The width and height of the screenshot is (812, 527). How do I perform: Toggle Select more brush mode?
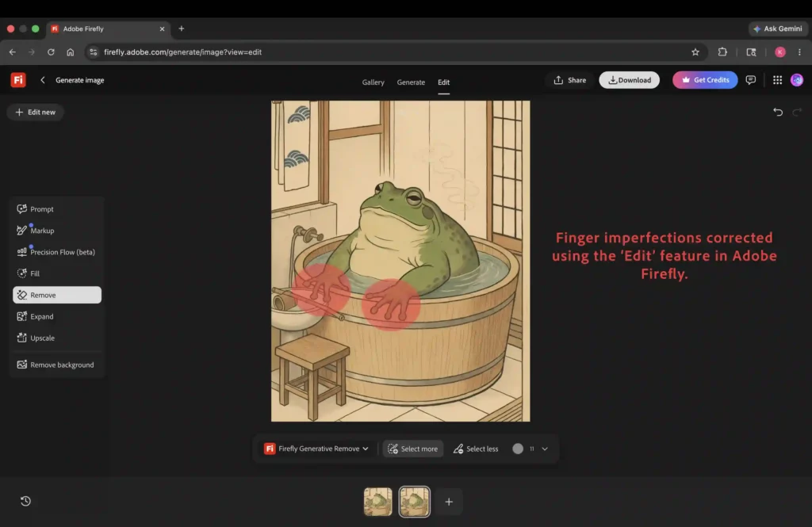412,449
